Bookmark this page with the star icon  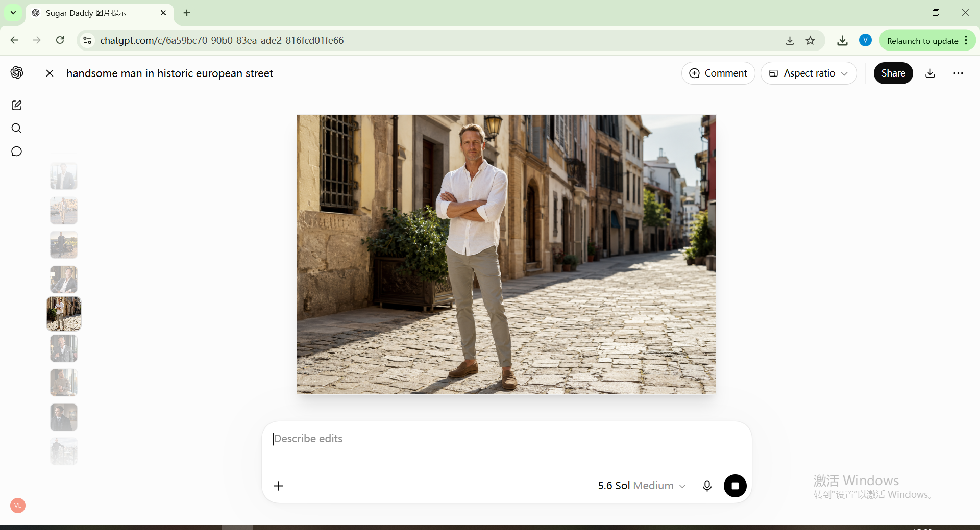pyautogui.click(x=810, y=41)
